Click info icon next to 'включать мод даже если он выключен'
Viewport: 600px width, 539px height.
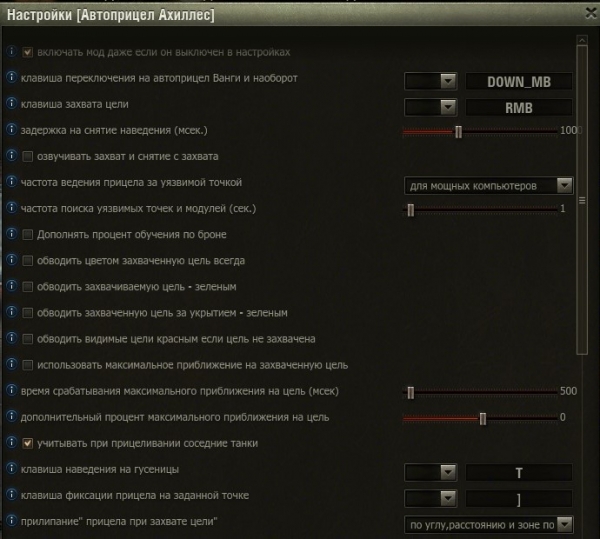11,51
